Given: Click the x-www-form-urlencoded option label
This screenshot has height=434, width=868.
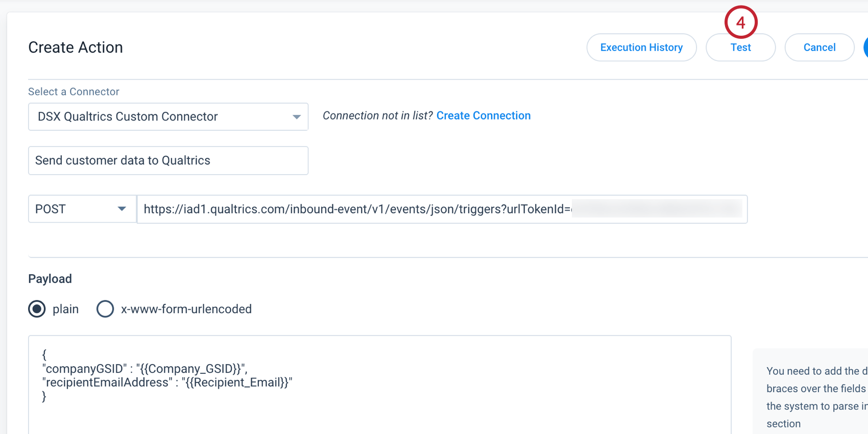Looking at the screenshot, I should click(186, 309).
